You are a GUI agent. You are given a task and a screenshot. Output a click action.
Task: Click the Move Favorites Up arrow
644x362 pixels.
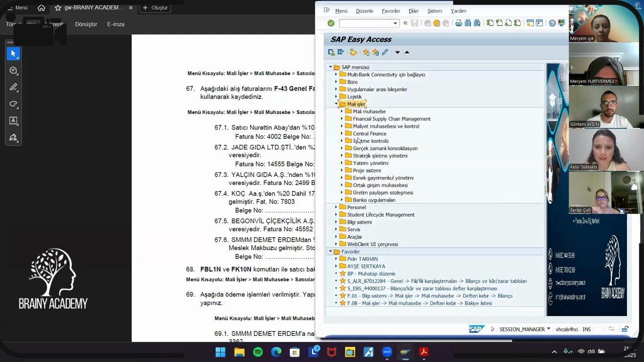[x=407, y=52]
